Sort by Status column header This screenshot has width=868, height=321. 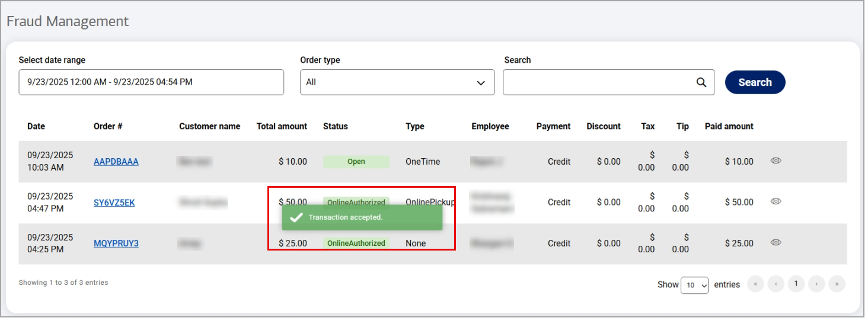(x=336, y=126)
